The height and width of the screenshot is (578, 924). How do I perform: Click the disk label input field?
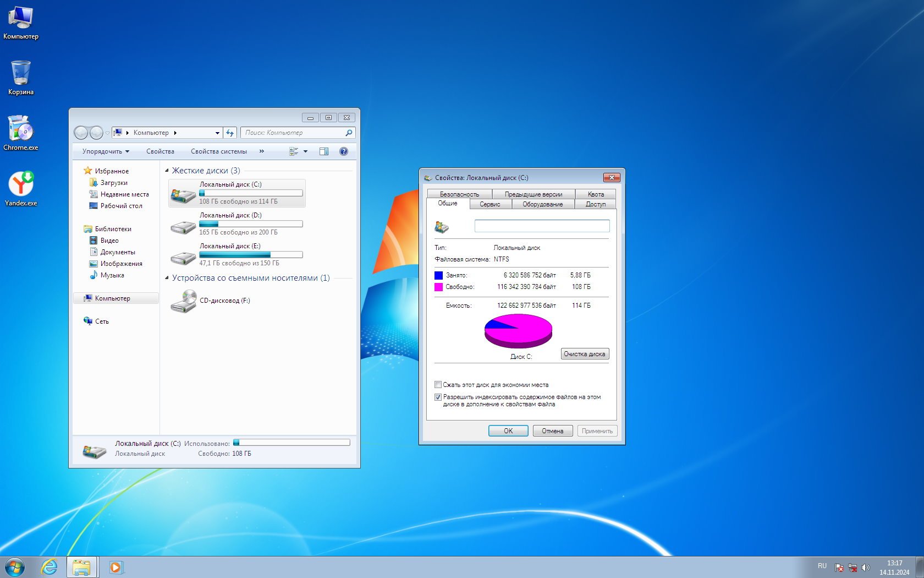tap(542, 226)
